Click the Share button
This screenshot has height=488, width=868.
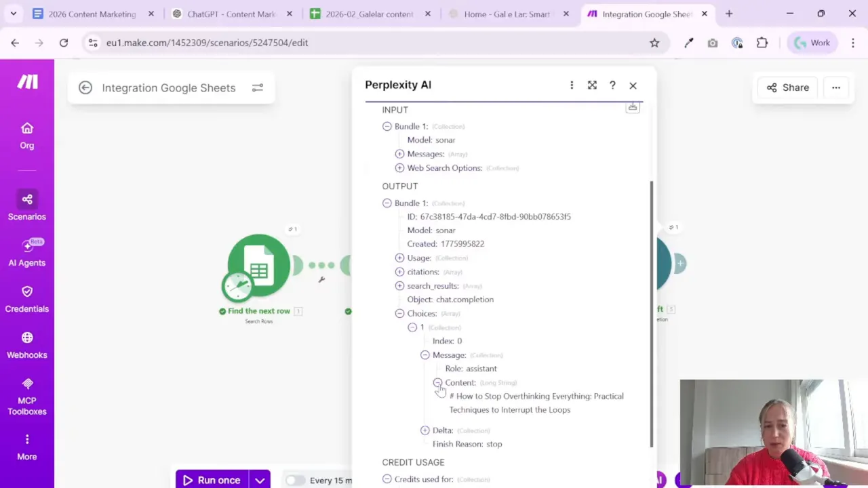tap(788, 87)
